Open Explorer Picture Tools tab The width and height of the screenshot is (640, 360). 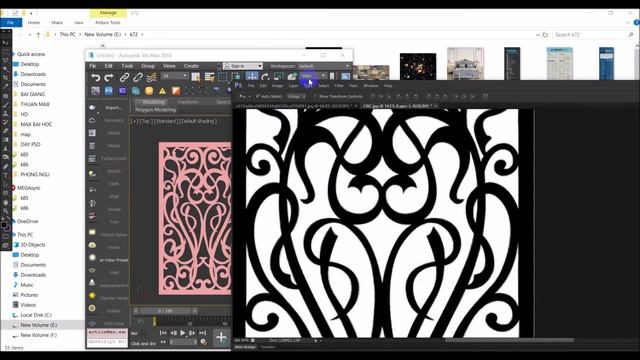point(108,22)
